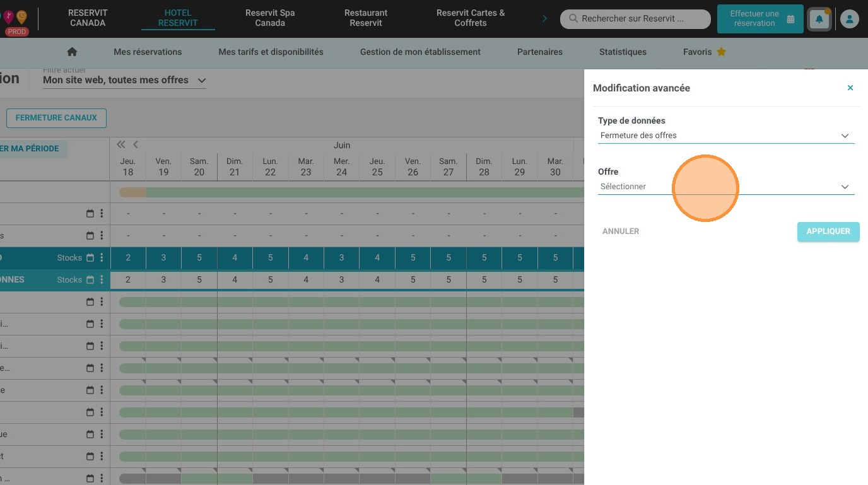The height and width of the screenshot is (485, 868).
Task: Switch to RESERVIT CANADA establishment
Action: (x=88, y=18)
